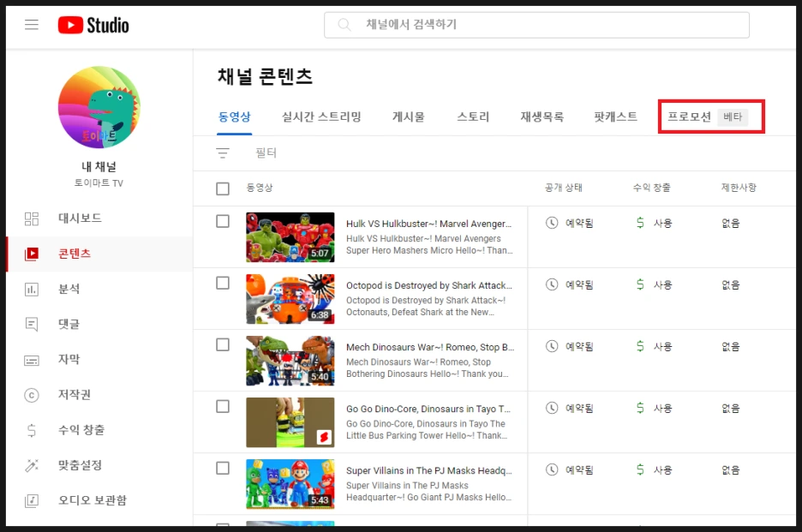Check the Octopod Shark Attack video checkbox
802x532 pixels.
(x=223, y=283)
